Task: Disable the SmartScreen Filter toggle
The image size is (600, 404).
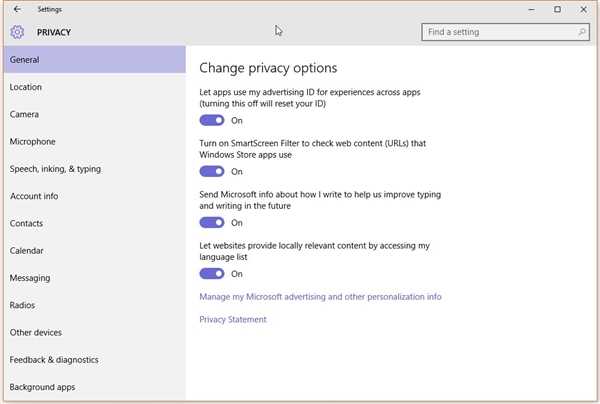Action: click(212, 171)
